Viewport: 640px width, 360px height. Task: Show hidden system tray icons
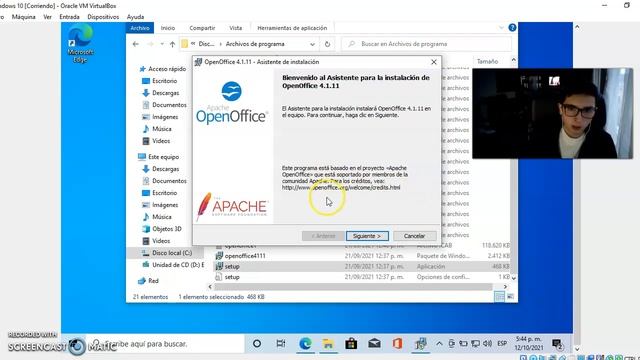[439, 344]
